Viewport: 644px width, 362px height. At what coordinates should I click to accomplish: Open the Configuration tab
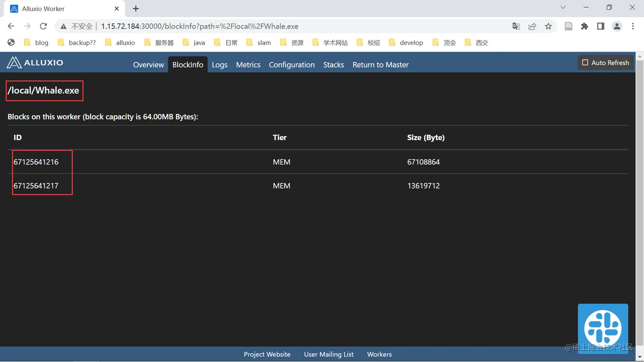292,65
